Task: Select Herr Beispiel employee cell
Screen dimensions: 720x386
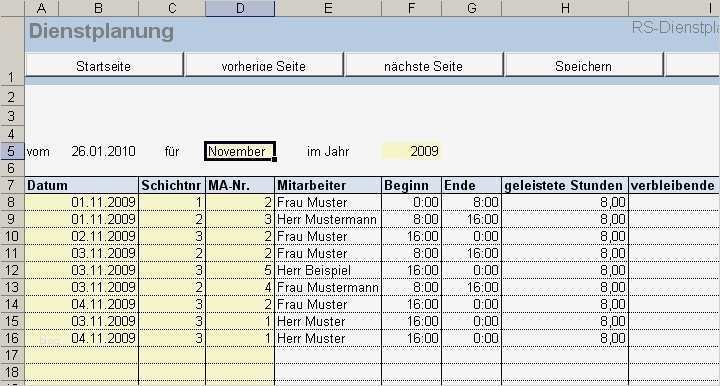Action: 328,270
